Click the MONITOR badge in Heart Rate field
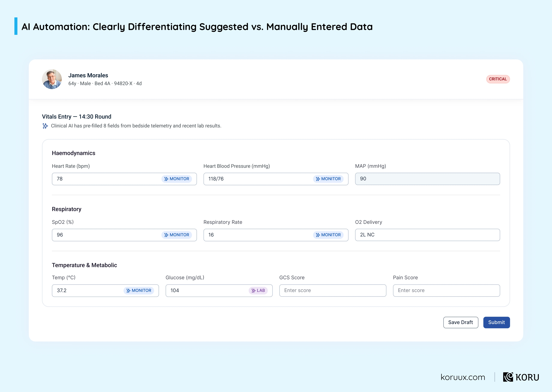Viewport: 552px width, 392px height. click(x=177, y=179)
